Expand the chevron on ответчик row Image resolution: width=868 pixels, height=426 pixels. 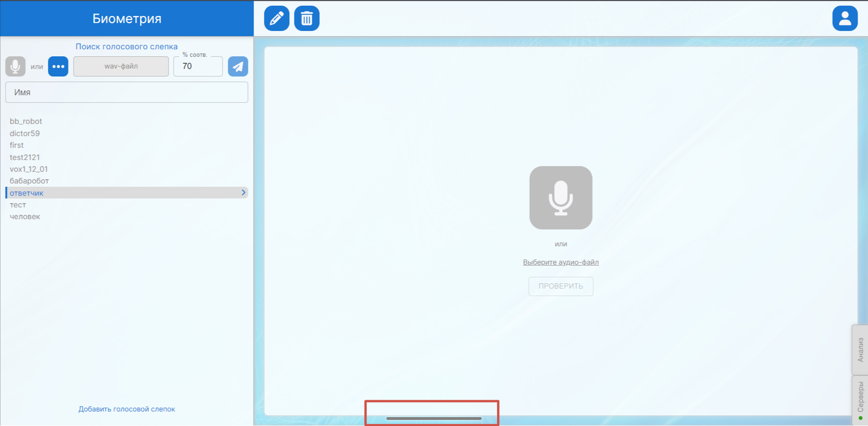(x=243, y=193)
